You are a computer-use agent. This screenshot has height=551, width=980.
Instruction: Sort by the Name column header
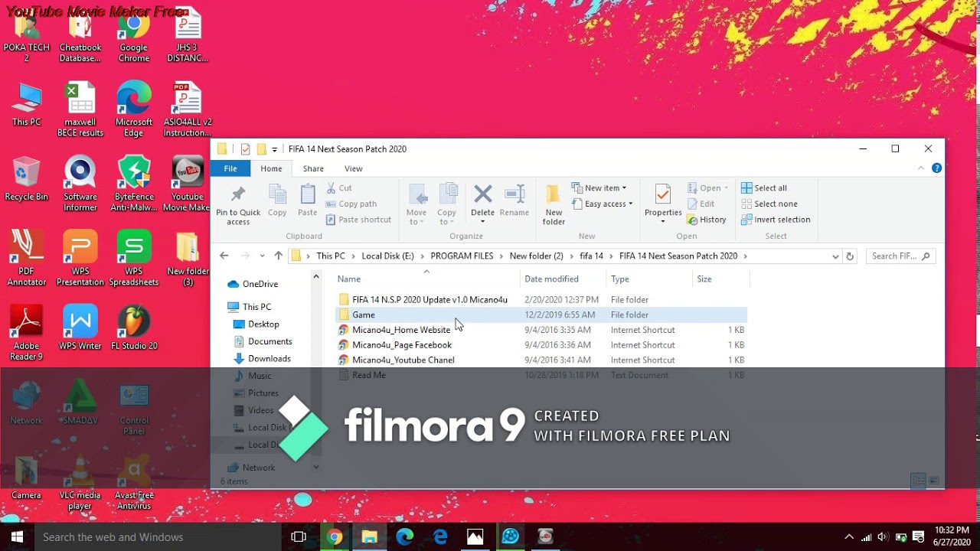pos(427,279)
